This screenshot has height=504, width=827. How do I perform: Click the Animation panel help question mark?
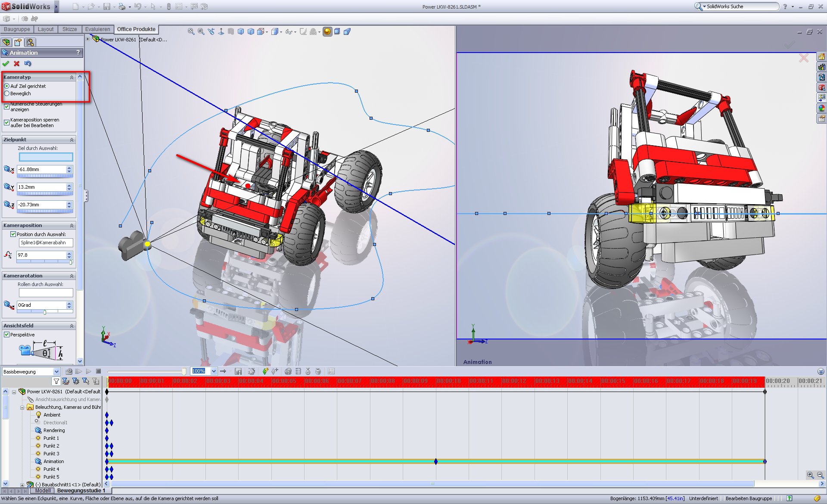point(78,53)
